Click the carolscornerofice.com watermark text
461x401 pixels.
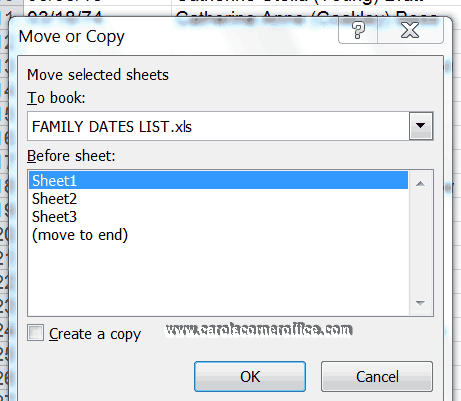coord(259,330)
